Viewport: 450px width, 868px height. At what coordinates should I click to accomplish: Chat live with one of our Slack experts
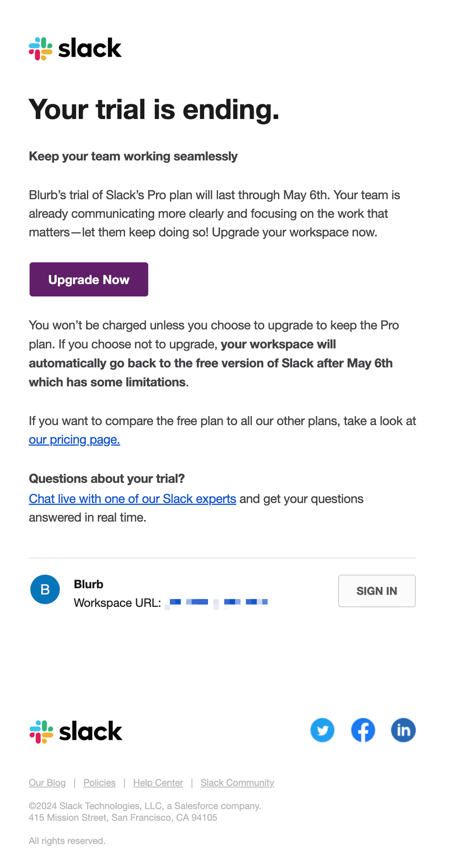click(x=132, y=499)
